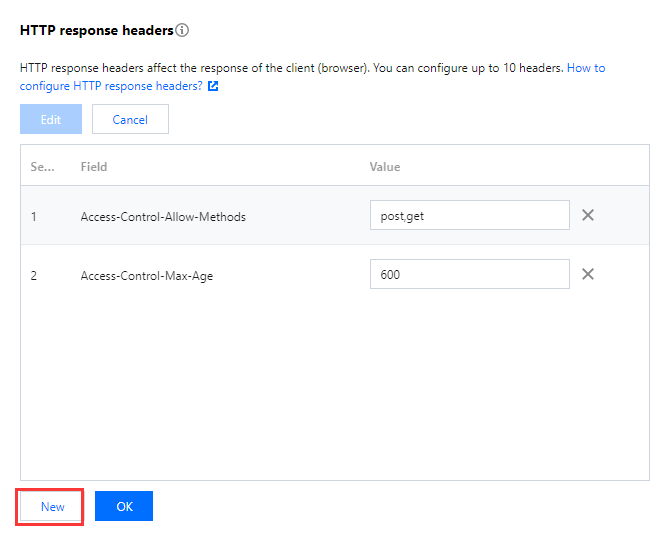Click the truncated Se... column header

point(42,167)
